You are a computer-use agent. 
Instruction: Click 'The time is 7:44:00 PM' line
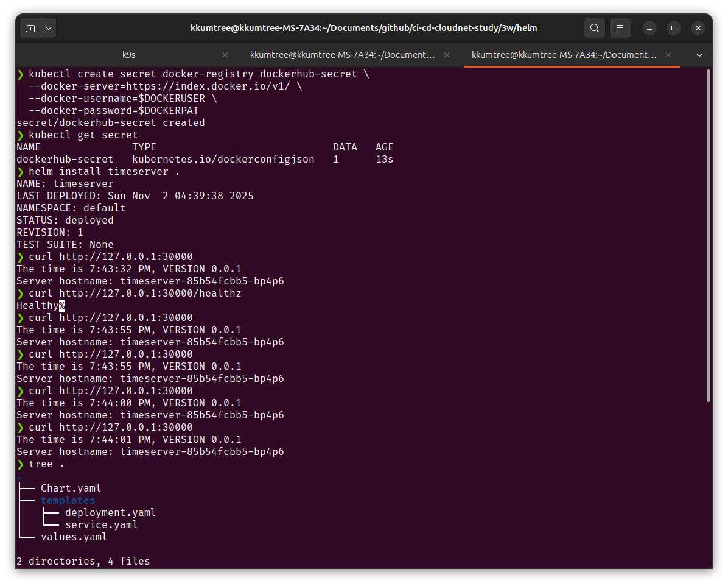129,403
